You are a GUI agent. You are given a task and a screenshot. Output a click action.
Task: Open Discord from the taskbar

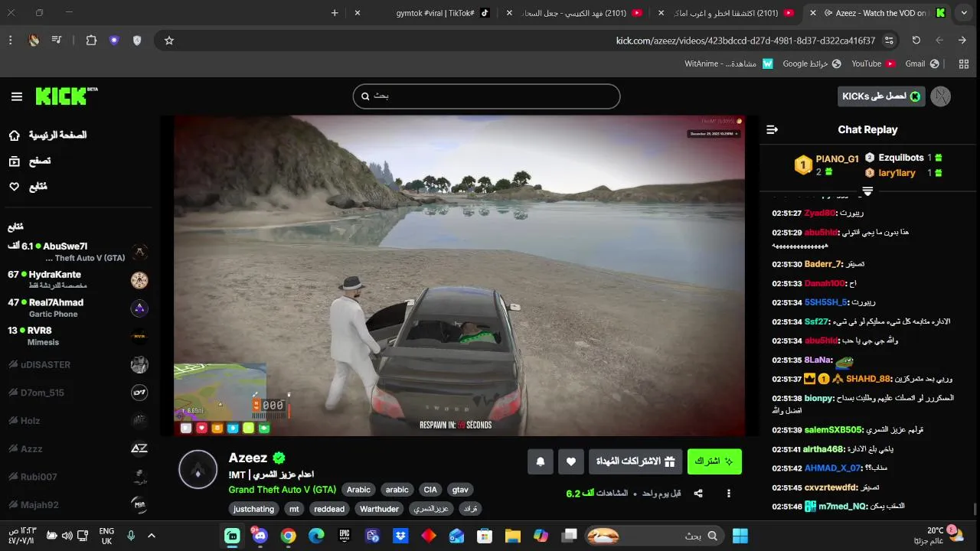tap(260, 536)
